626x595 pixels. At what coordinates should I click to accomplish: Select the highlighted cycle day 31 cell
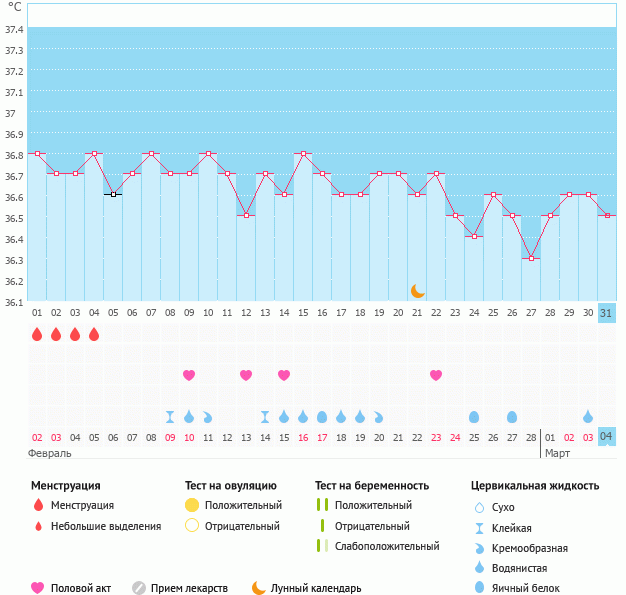pyautogui.click(x=607, y=313)
